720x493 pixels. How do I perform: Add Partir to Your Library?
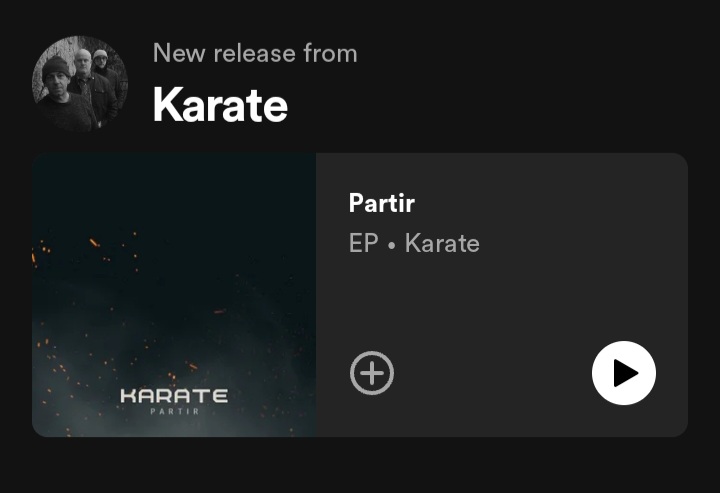tap(372, 373)
